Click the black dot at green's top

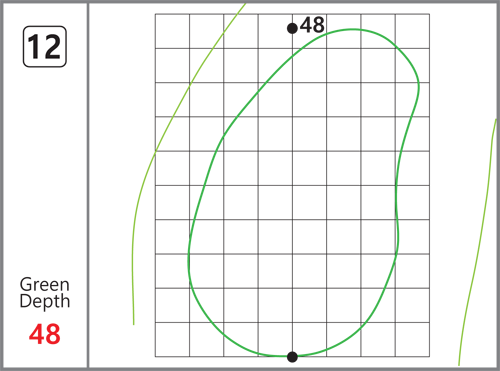click(x=292, y=28)
